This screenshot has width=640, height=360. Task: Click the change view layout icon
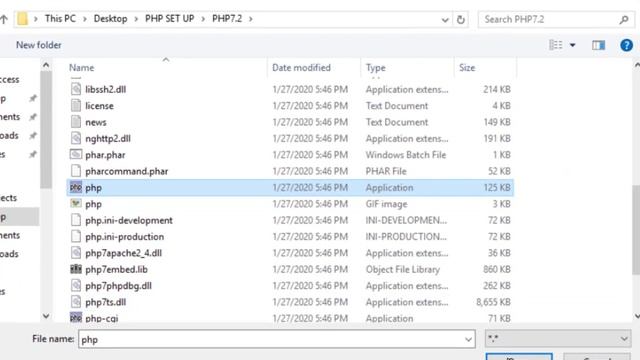[x=556, y=45]
